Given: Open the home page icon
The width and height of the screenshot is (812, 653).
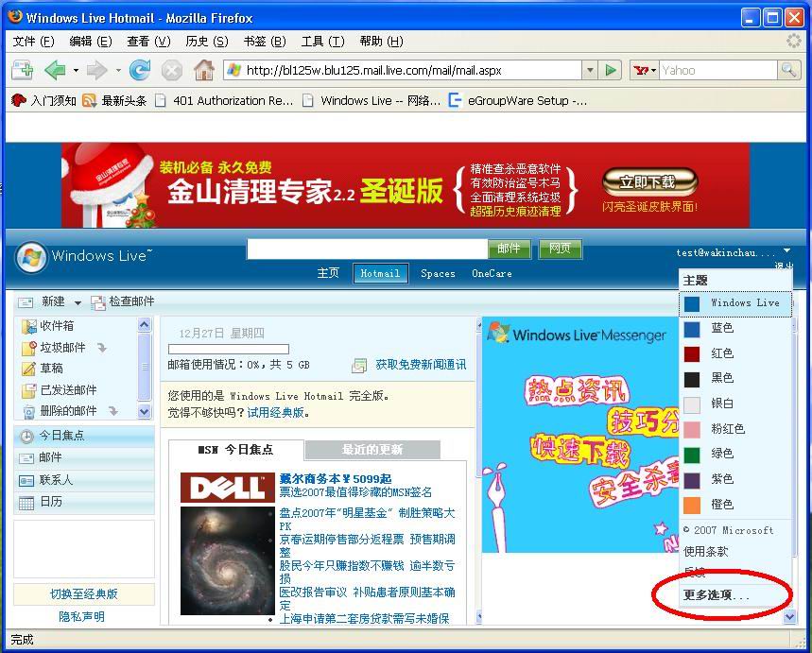Looking at the screenshot, I should 204,70.
